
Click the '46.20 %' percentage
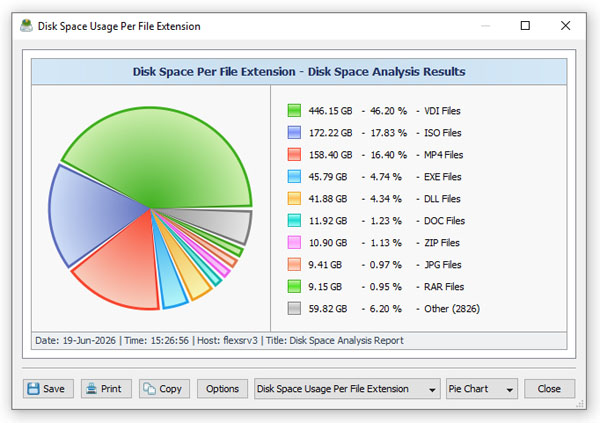coord(388,111)
